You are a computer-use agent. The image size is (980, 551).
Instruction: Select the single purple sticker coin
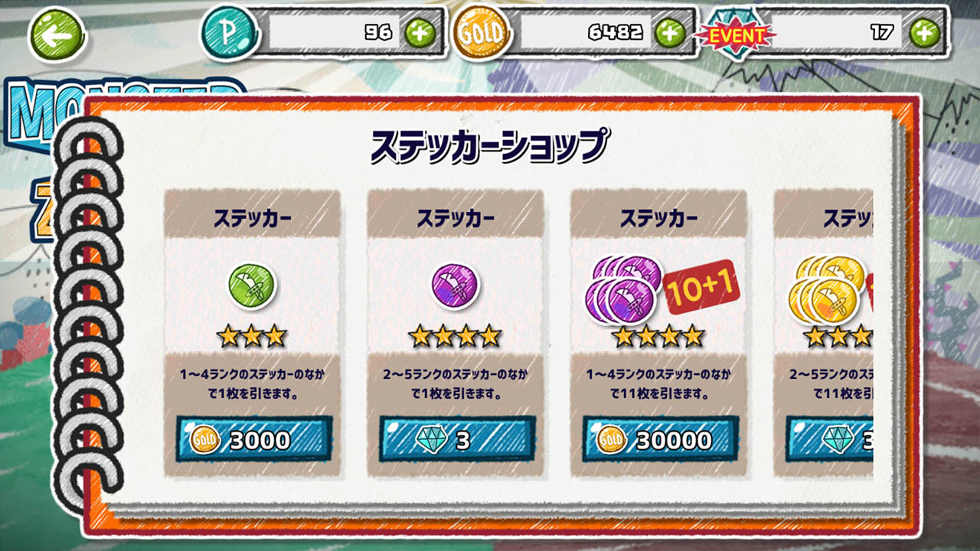coord(455,286)
